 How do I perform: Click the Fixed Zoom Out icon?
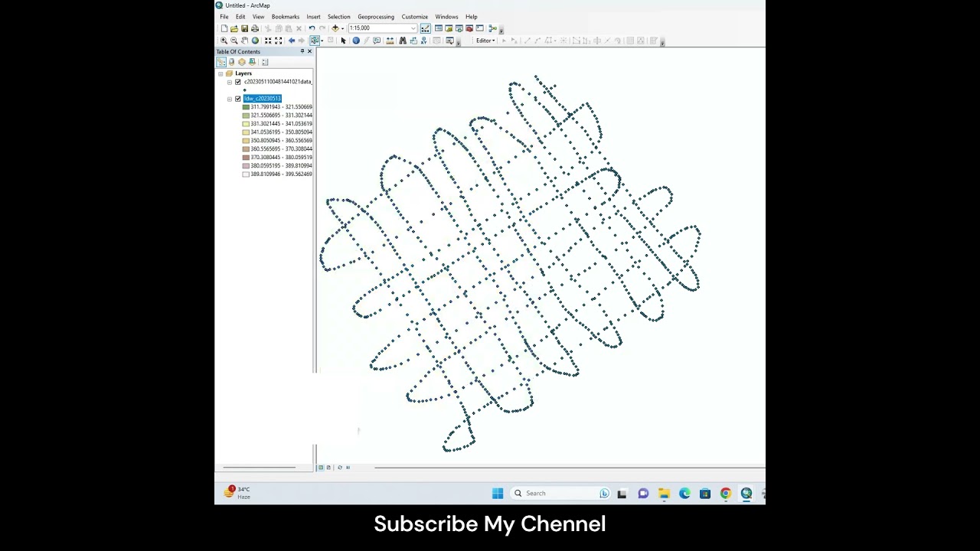(279, 41)
